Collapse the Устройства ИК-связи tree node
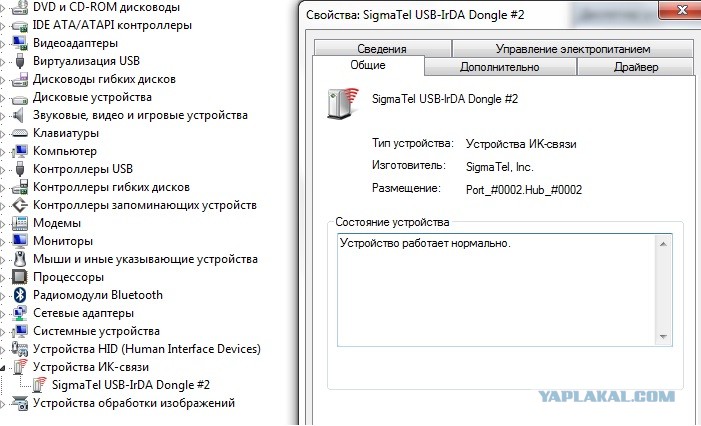 coord(3,368)
